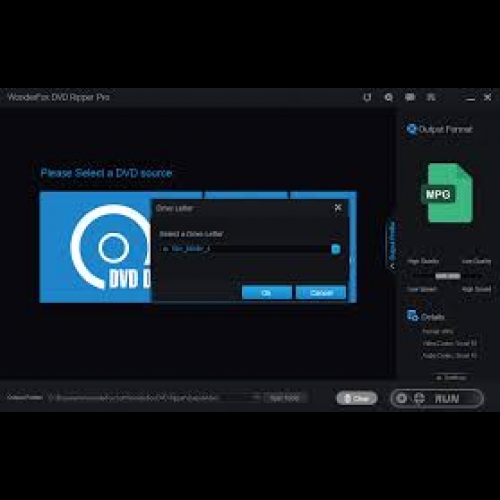Click the 'Low Quality' slider label

pos(476,261)
